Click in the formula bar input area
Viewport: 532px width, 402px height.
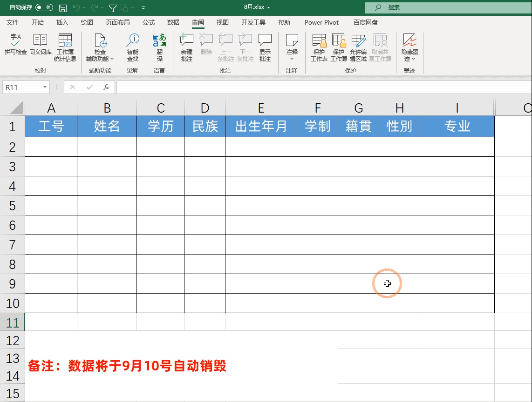tap(324, 87)
